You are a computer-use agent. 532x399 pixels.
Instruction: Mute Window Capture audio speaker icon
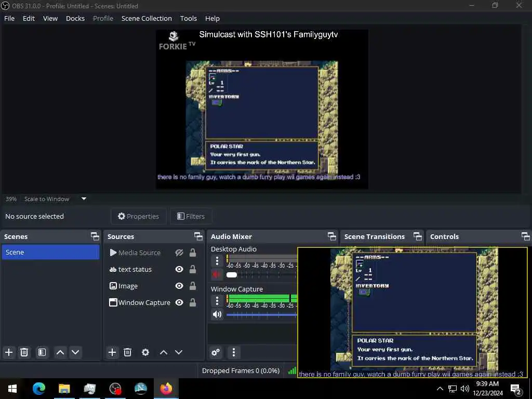point(217,314)
